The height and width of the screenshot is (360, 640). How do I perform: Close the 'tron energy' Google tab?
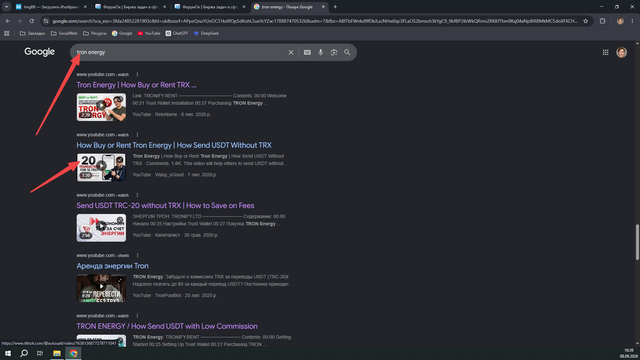click(323, 7)
